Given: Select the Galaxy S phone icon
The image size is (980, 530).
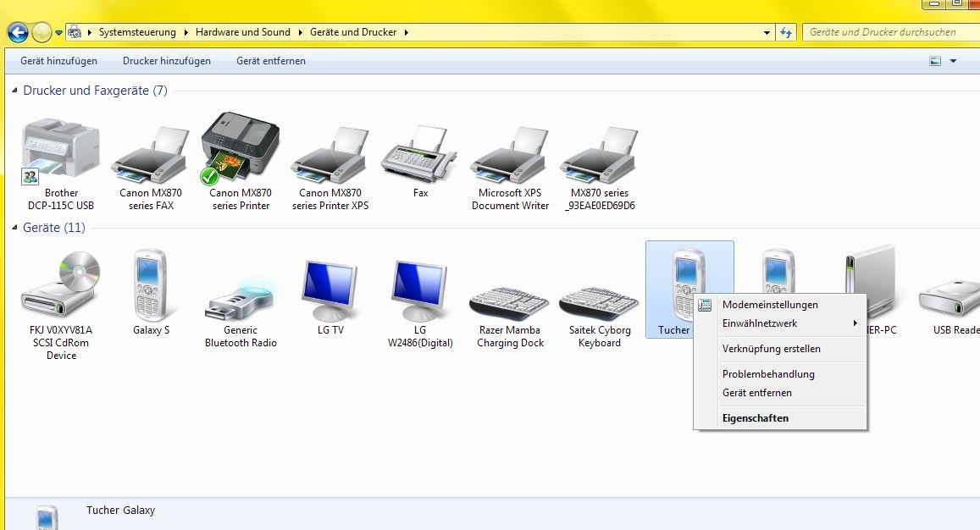Looking at the screenshot, I should coord(151,285).
